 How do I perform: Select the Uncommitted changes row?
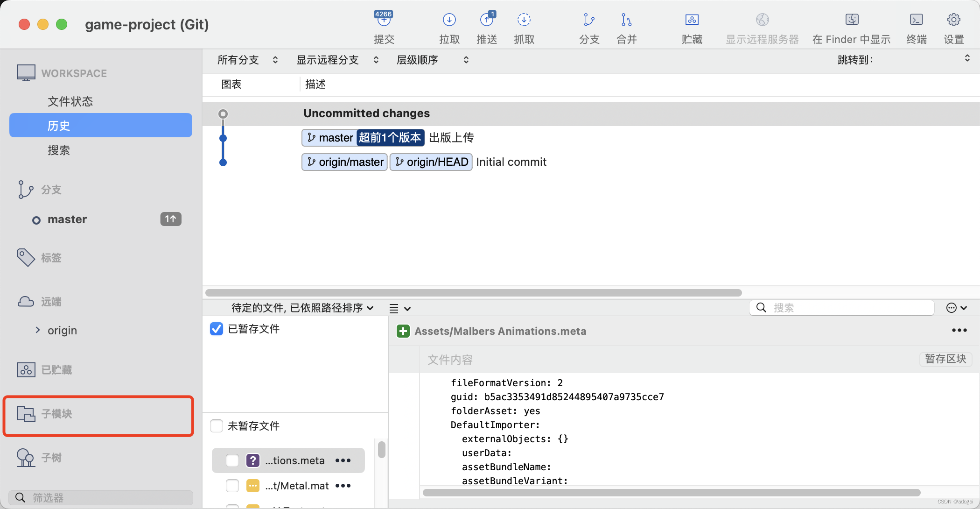pyautogui.click(x=591, y=113)
